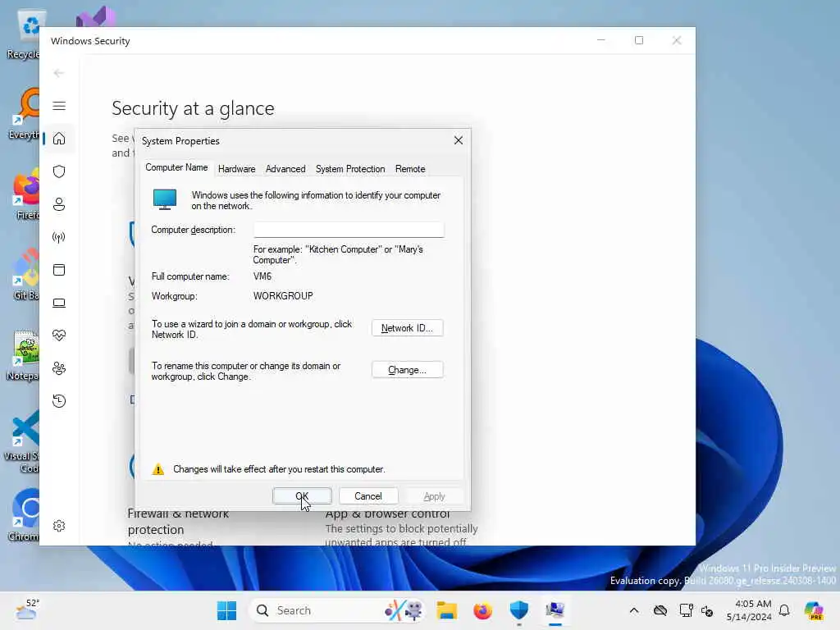Click the Apply button

click(x=434, y=496)
